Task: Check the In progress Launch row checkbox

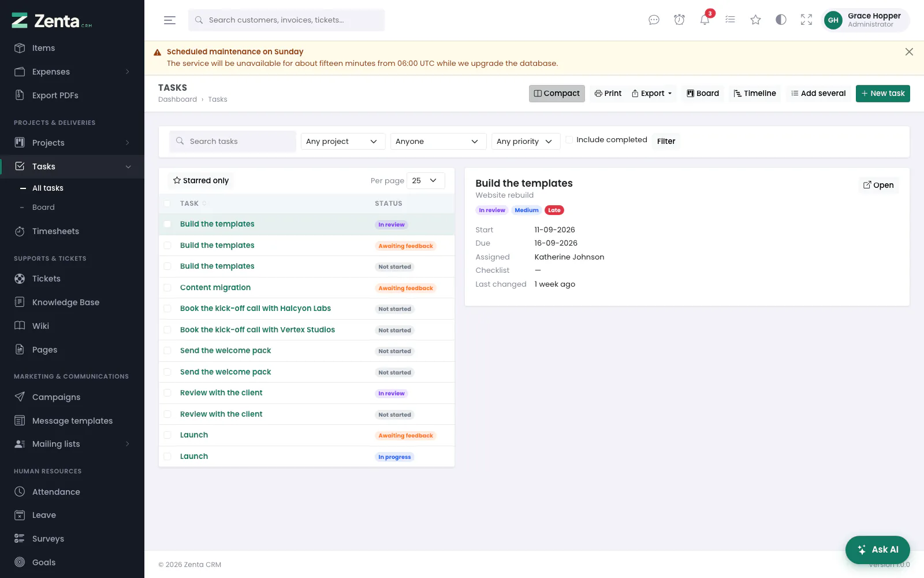Action: click(x=167, y=457)
